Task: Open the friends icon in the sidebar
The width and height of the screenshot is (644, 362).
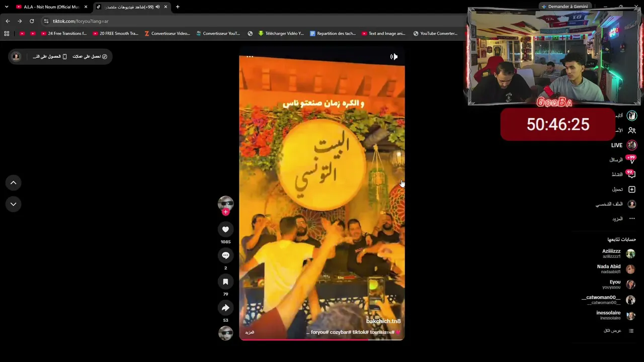Action: (x=632, y=130)
